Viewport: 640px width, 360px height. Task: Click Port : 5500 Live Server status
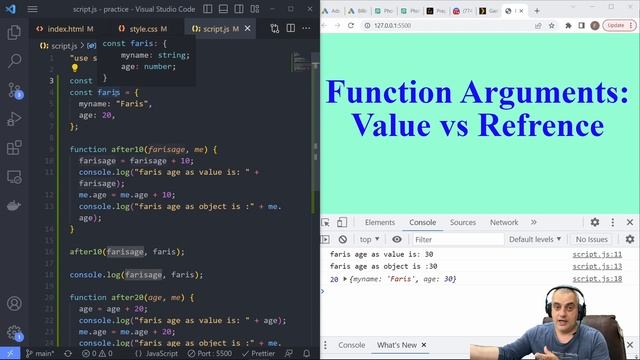point(210,353)
